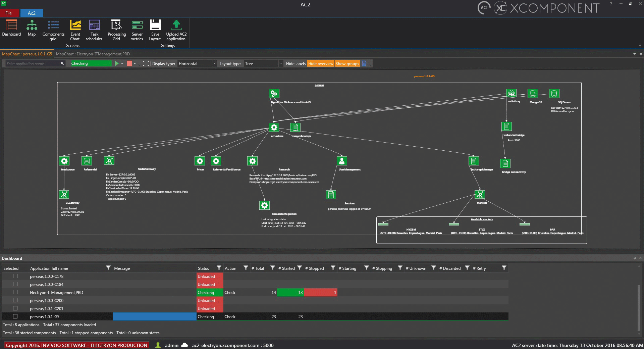Open the stop button dropdown arrow

(135, 63)
